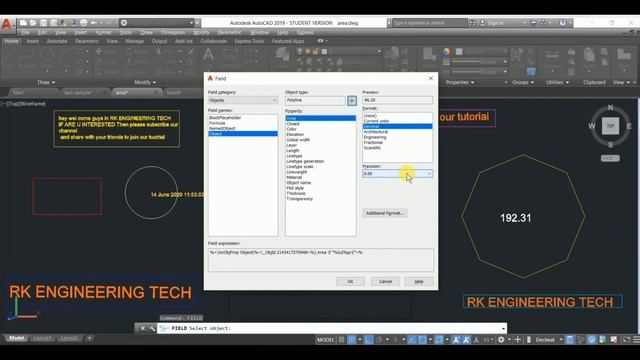The height and width of the screenshot is (360, 640).
Task: Click the Save icon in quick access toolbar
Action: [x=43, y=23]
